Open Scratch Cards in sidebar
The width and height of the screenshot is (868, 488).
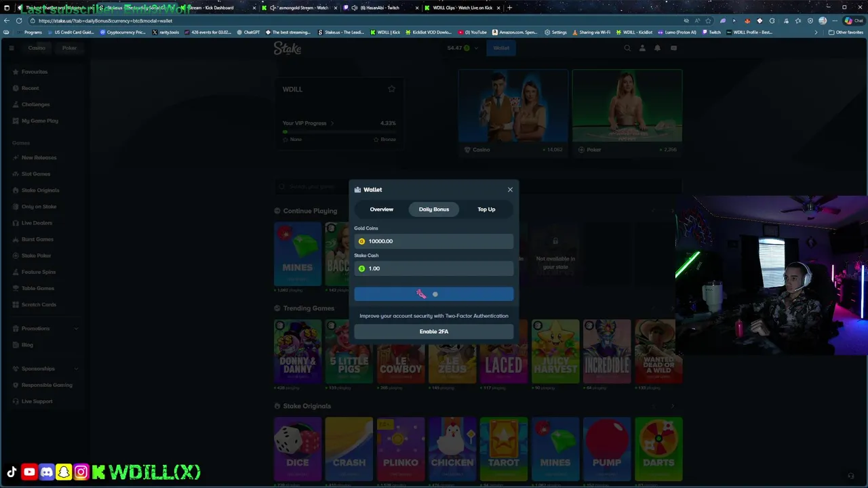point(39,304)
